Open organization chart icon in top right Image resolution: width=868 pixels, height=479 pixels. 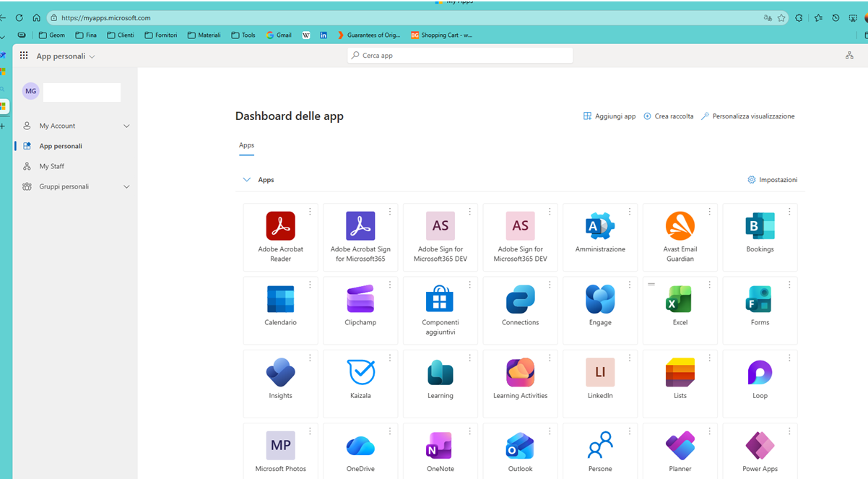849,56
